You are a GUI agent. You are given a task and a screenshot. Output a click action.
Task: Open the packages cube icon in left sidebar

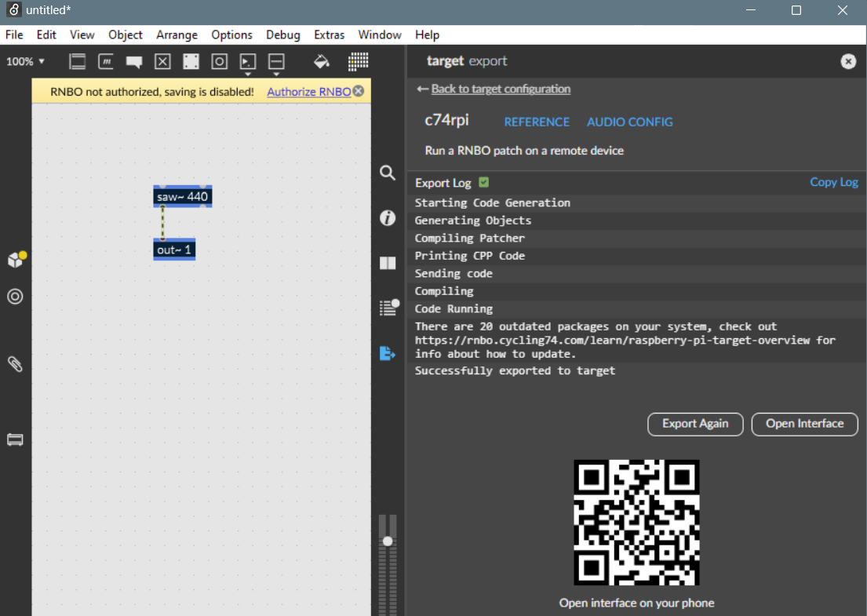click(x=16, y=259)
